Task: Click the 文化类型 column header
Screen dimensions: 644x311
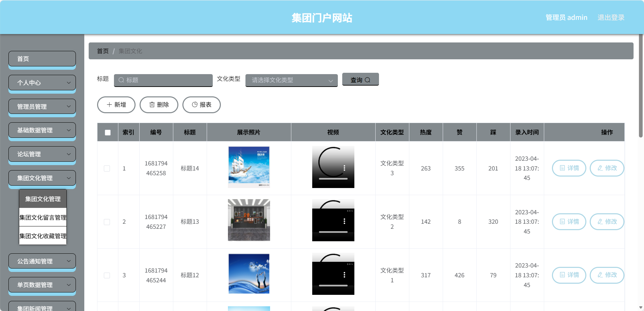Action: [392, 132]
